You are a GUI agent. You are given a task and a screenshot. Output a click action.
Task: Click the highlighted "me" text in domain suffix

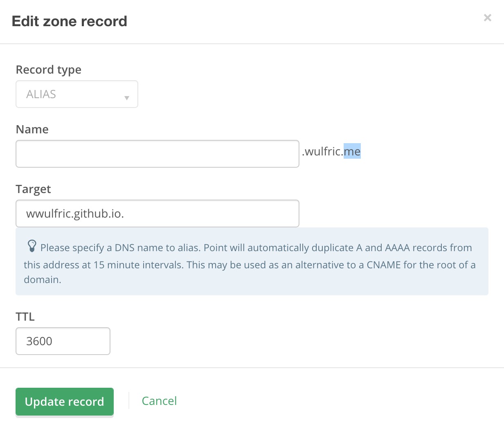pos(352,152)
